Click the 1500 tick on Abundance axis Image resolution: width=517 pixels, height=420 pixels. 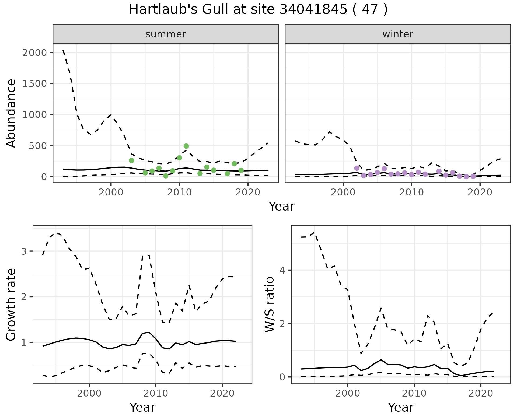(x=35, y=83)
